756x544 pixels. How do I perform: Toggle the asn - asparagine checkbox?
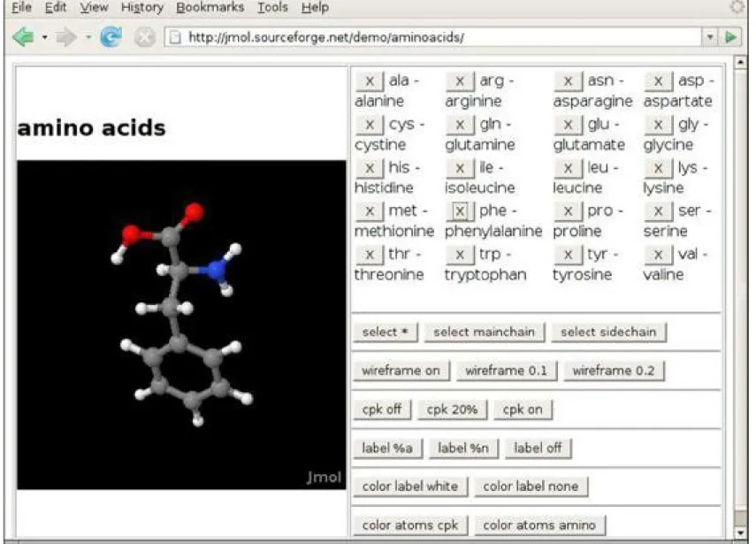tap(568, 81)
